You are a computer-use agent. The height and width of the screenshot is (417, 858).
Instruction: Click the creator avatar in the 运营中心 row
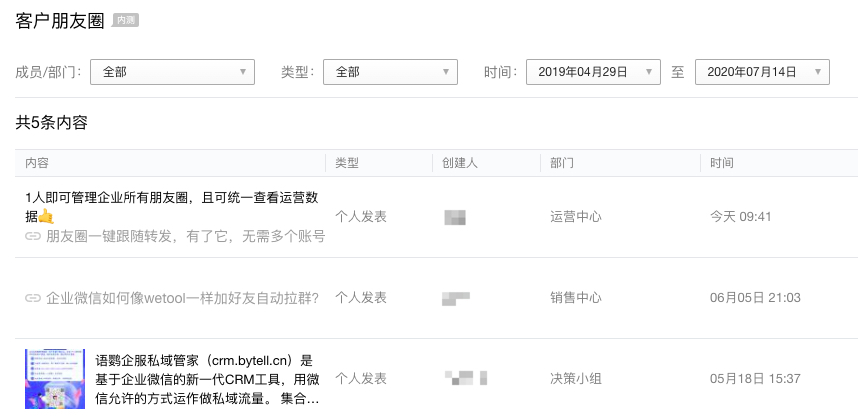[454, 216]
